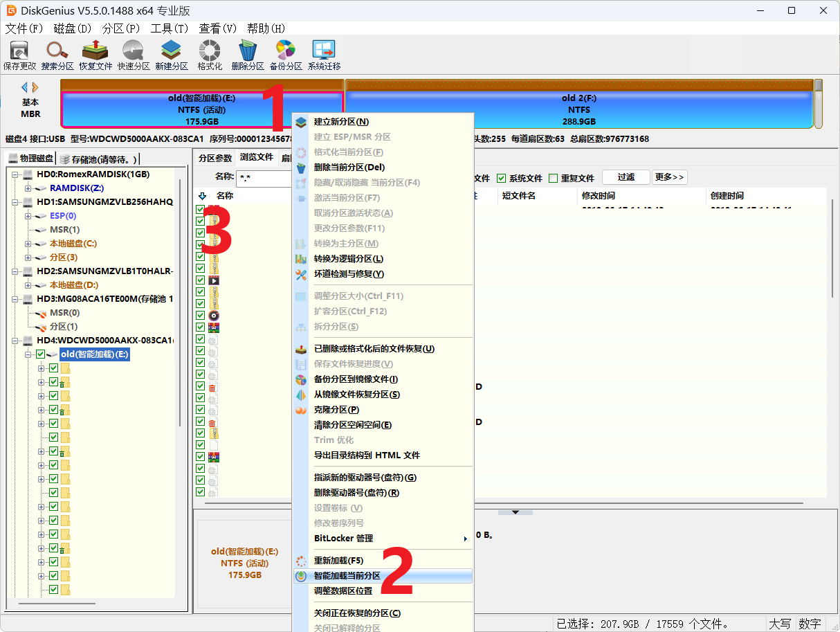840x632 pixels.
Task: Click the trash icon beside 删除当前分区(Del)
Action: (x=301, y=168)
